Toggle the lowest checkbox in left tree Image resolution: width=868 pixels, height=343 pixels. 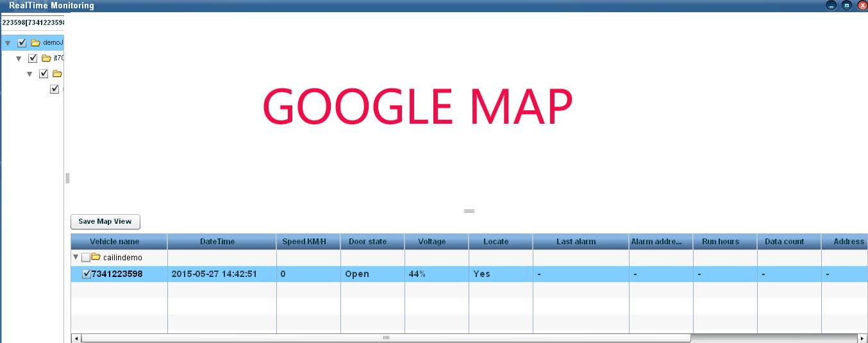(x=54, y=89)
